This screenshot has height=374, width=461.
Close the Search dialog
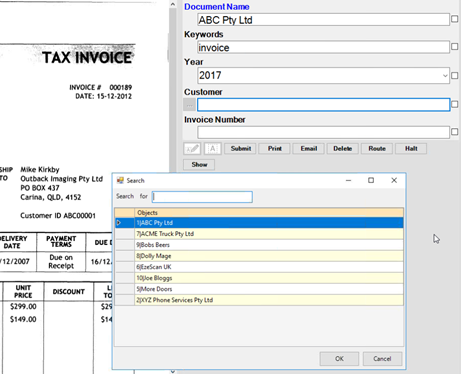click(x=394, y=180)
